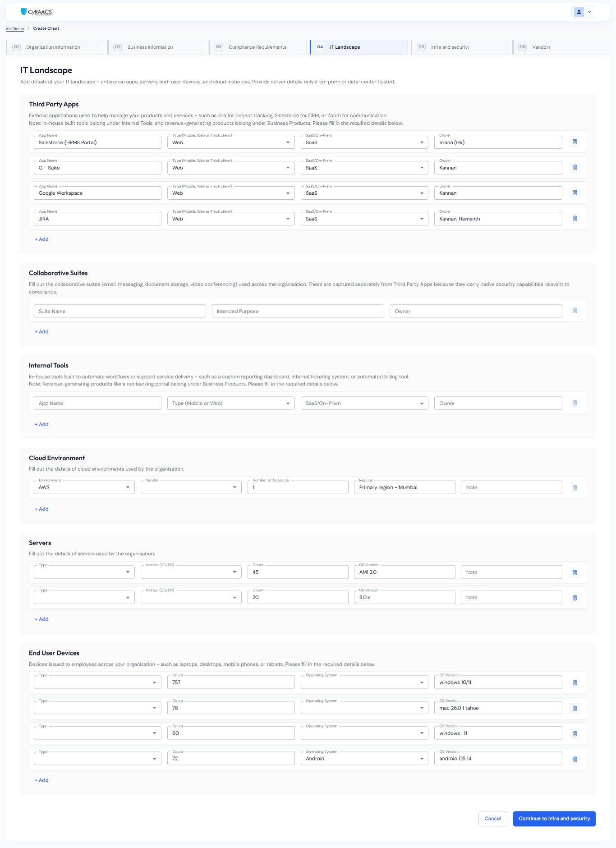Open the Infra and security step
The height and width of the screenshot is (848, 616).
tap(460, 47)
